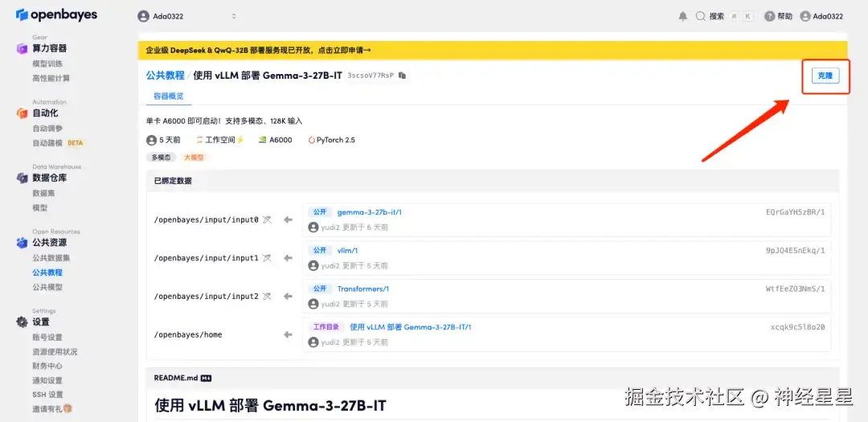Open 公共教程 in the sidebar
This screenshot has width=868, height=422.
[x=47, y=272]
